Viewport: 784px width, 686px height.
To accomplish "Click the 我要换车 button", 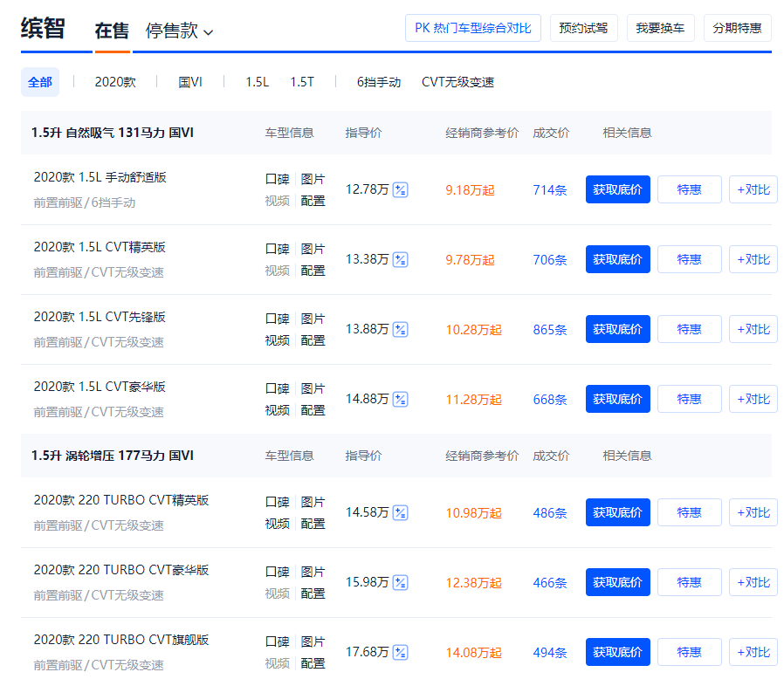I will [x=661, y=28].
